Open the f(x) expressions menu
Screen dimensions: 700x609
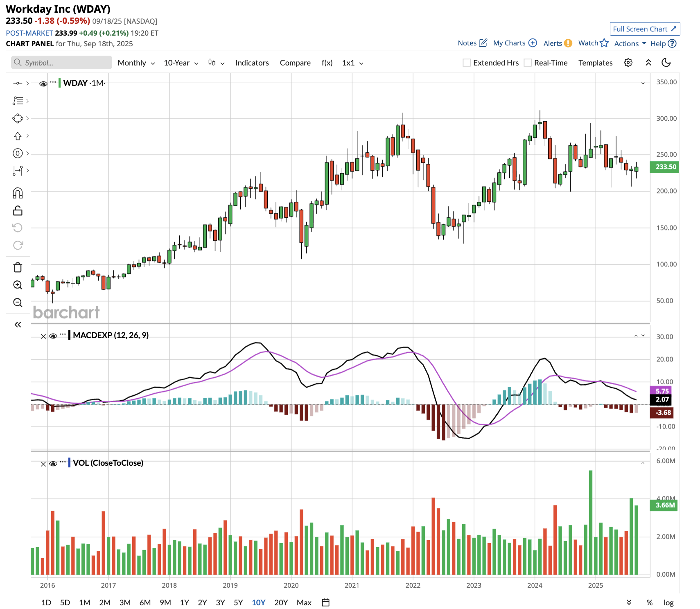(x=327, y=63)
